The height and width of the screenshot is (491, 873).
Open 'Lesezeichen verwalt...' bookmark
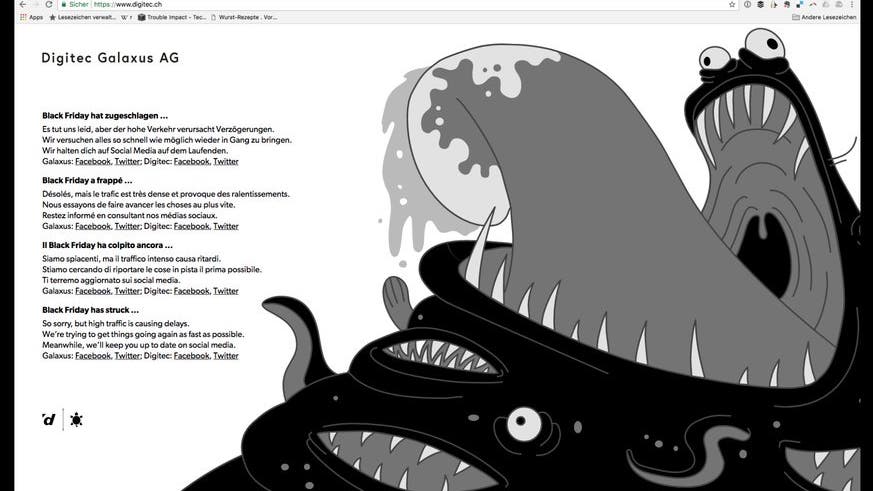[x=82, y=17]
